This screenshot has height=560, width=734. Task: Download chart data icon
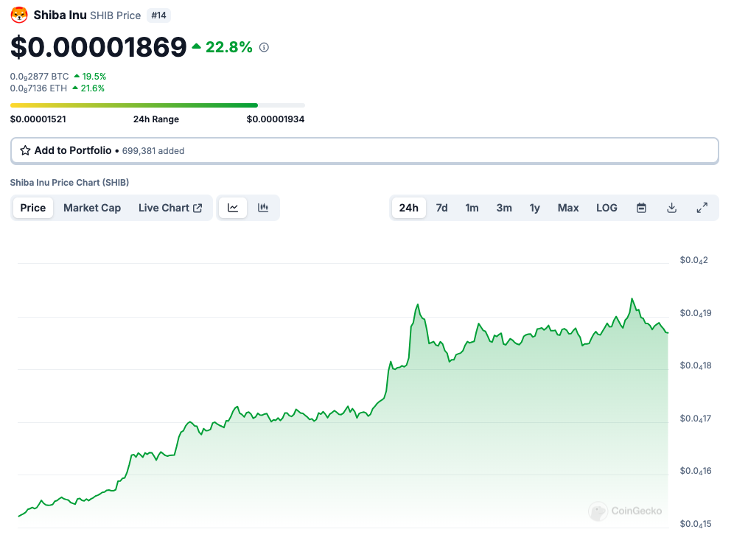(672, 208)
